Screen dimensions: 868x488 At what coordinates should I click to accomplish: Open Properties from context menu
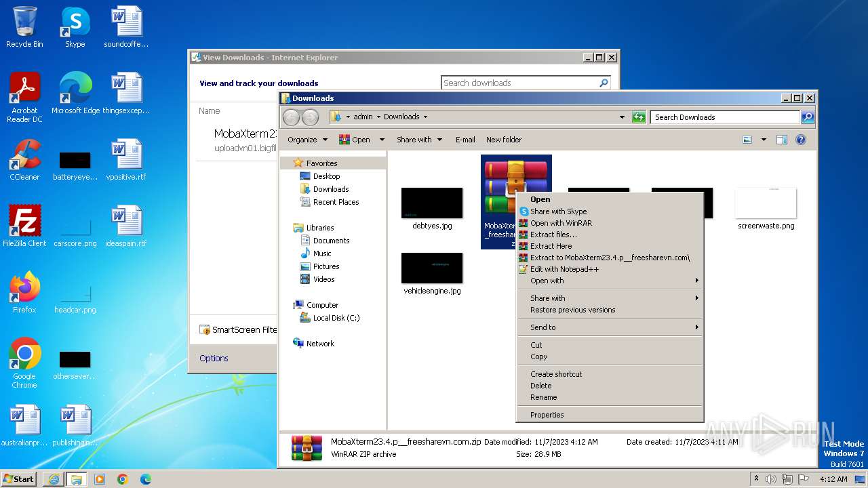click(x=610, y=415)
